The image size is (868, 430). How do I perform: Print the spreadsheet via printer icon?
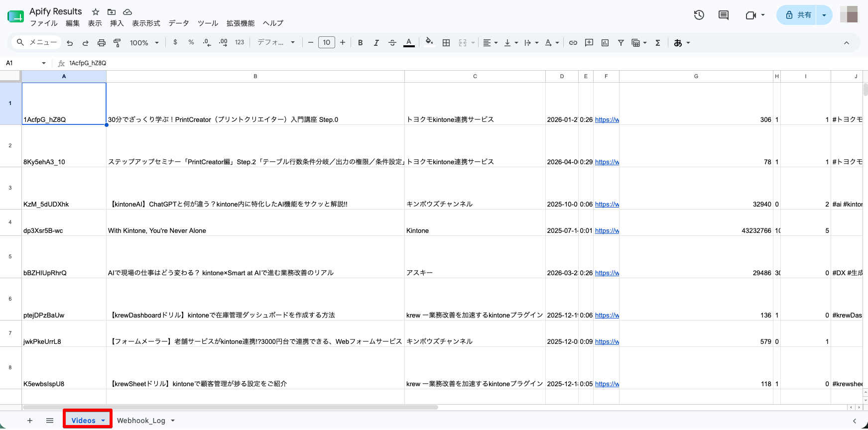(102, 43)
